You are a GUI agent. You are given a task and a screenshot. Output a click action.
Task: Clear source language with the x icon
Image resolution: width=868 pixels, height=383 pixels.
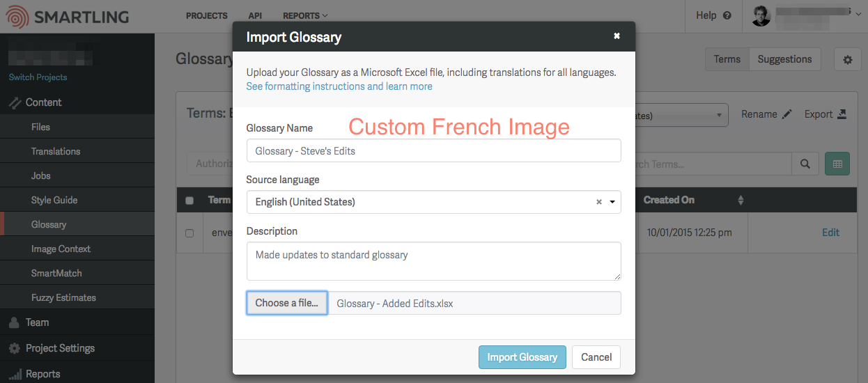(x=598, y=202)
